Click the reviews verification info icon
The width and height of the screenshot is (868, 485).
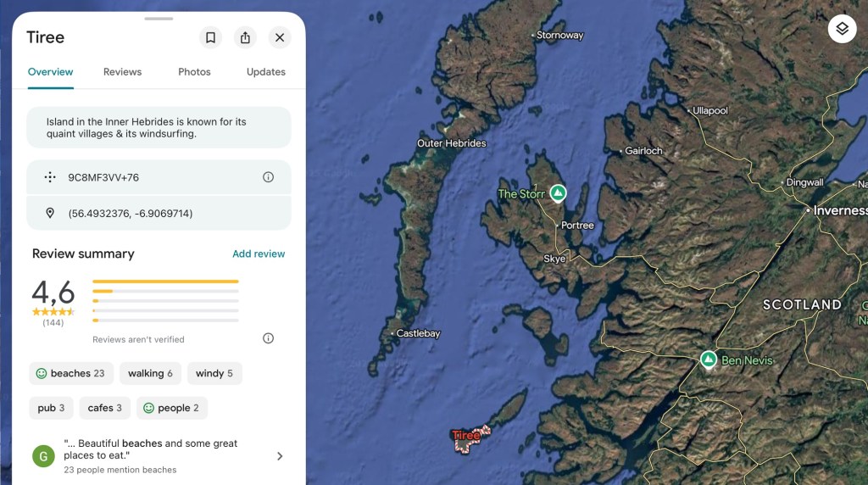tap(268, 338)
